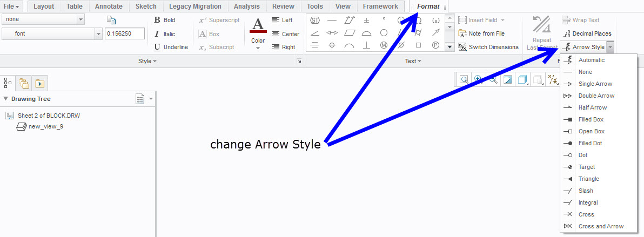Screen dimensions: 644x237
Task: Click the Wrap Text button
Action: (581, 20)
